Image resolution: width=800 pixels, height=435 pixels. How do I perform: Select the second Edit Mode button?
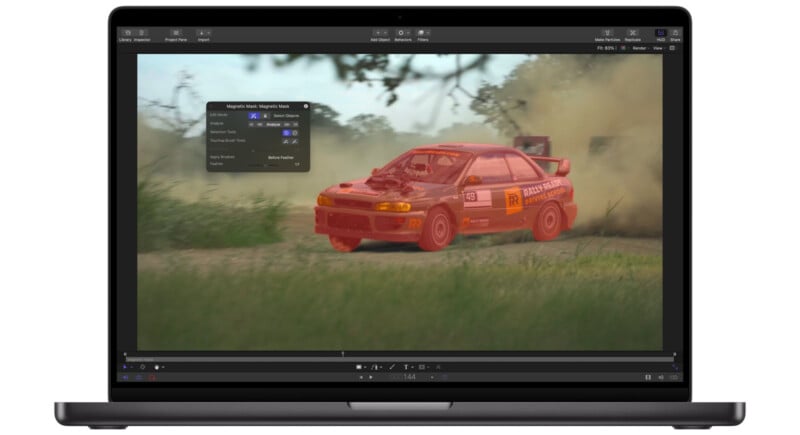pyautogui.click(x=265, y=116)
